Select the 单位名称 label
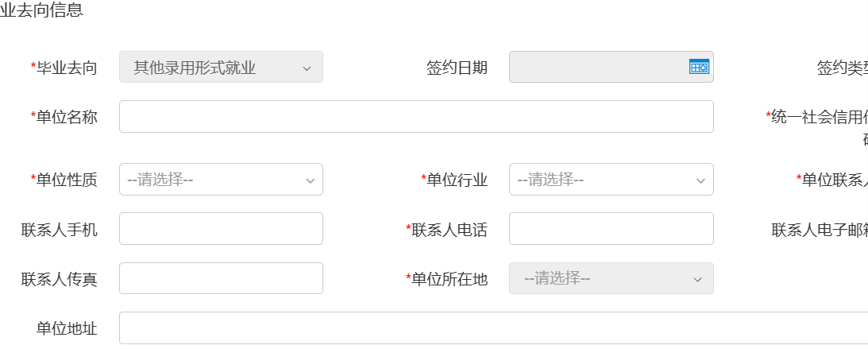The image size is (868, 349). 67,118
